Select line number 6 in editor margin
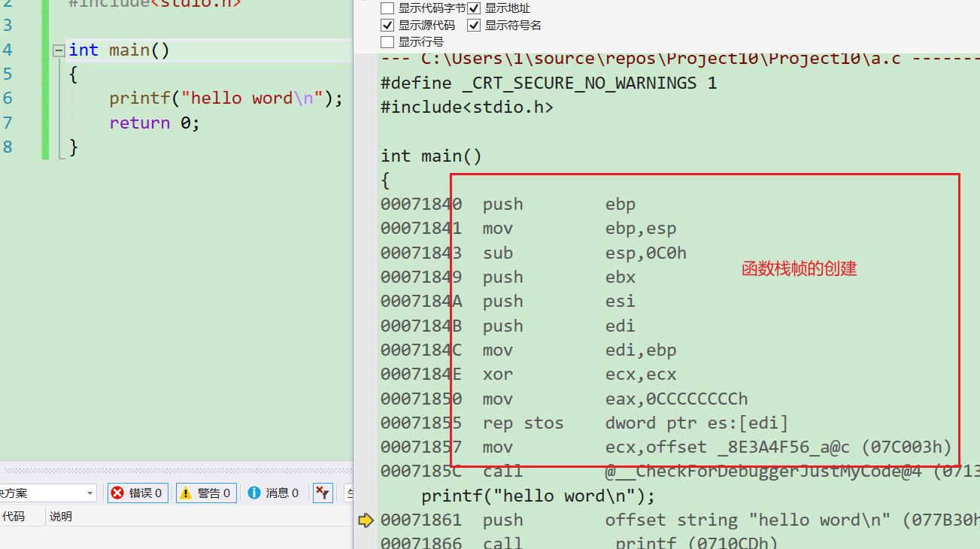Image resolution: width=980 pixels, height=549 pixels. pos(8,99)
